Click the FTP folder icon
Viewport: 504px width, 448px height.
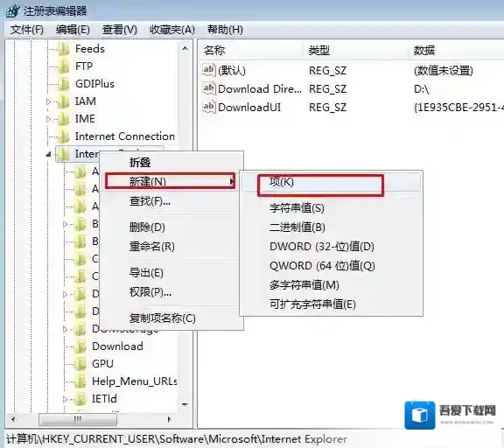(64, 66)
